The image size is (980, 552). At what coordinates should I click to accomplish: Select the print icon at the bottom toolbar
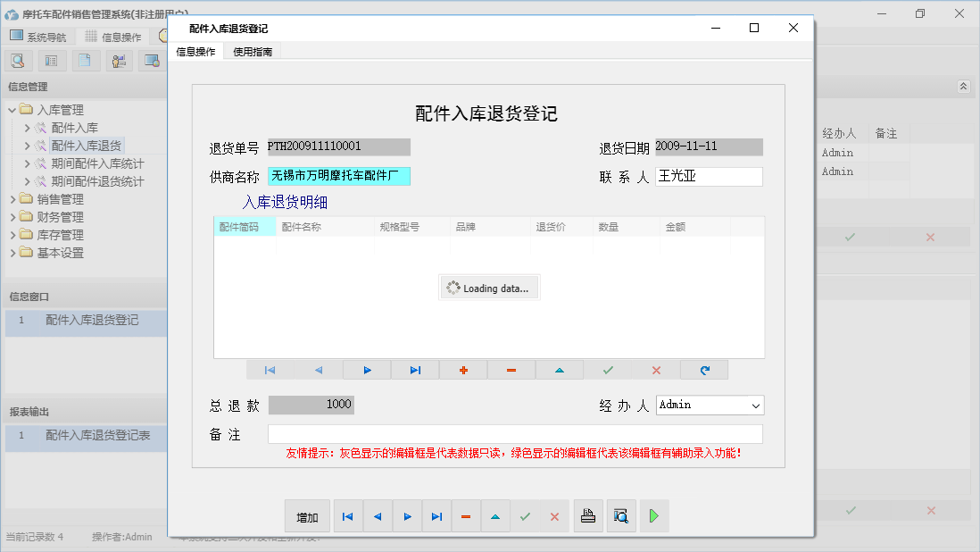point(587,515)
